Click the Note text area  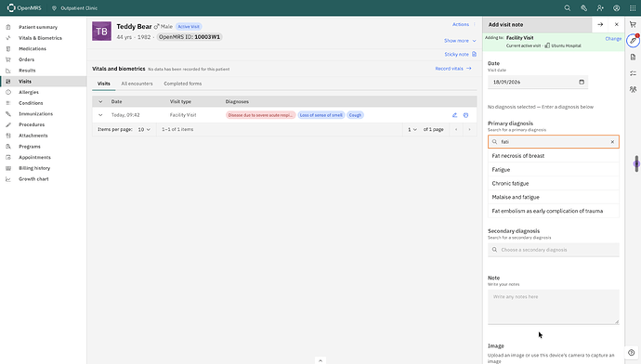coord(554,306)
